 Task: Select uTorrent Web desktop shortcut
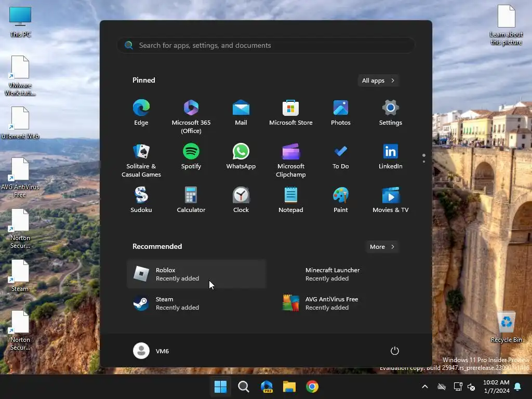click(x=20, y=123)
